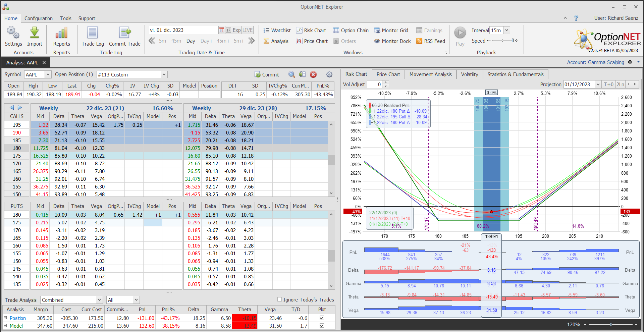Toggle Ignore Today's Trades checkbox
The height and width of the screenshot is (332, 644).
279,299
